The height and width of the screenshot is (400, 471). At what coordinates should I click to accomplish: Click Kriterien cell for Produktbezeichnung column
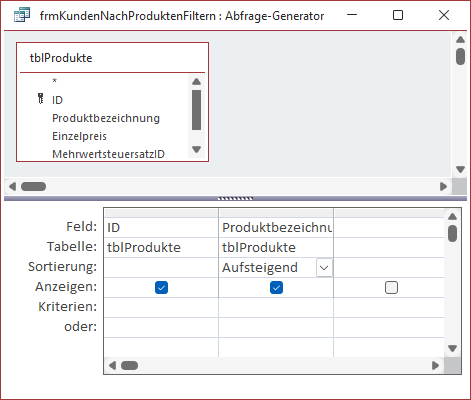coord(276,307)
